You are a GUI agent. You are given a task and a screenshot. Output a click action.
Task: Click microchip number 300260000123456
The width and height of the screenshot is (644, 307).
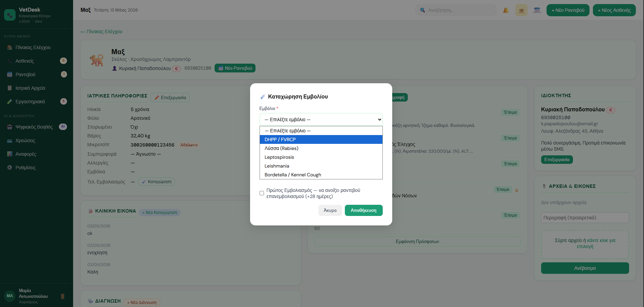pyautogui.click(x=152, y=145)
